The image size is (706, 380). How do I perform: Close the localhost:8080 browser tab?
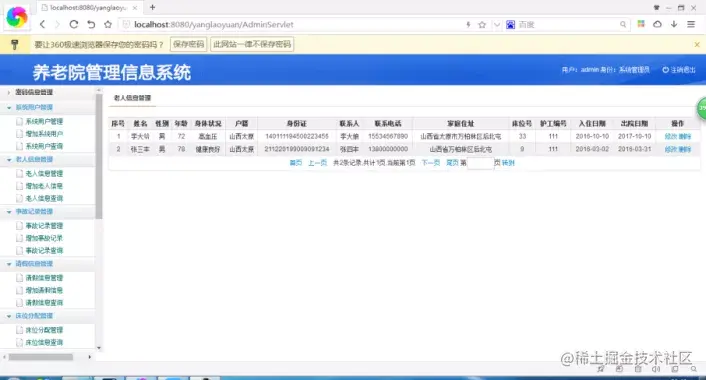coord(135,8)
